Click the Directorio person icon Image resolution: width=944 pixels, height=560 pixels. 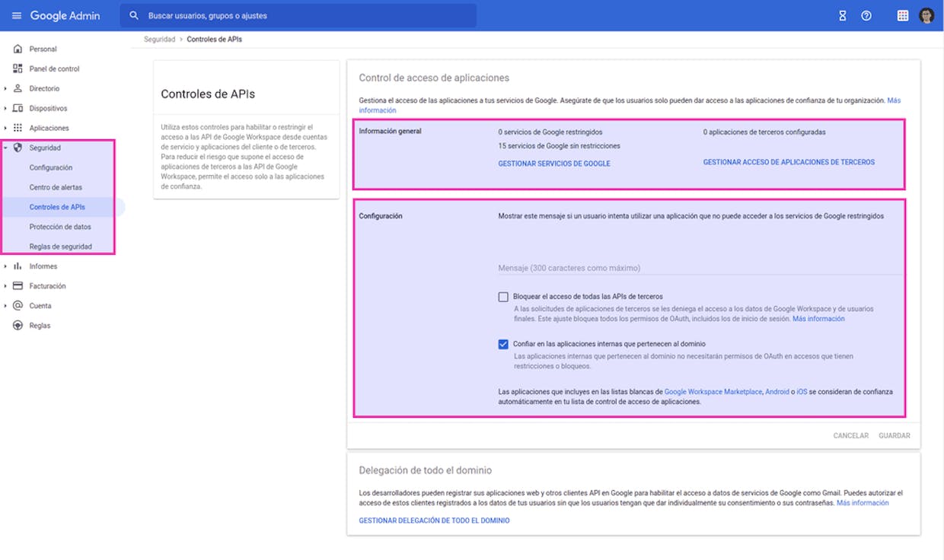(18, 88)
